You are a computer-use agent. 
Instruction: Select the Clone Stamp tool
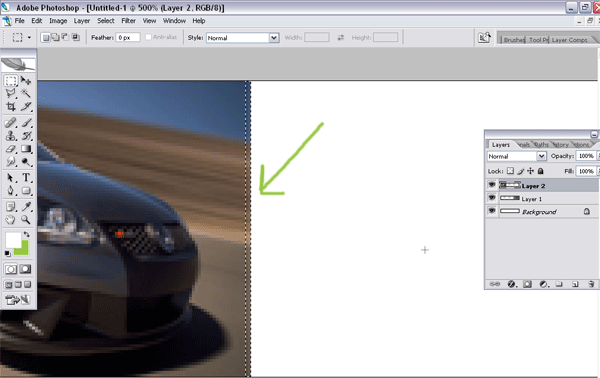point(11,136)
